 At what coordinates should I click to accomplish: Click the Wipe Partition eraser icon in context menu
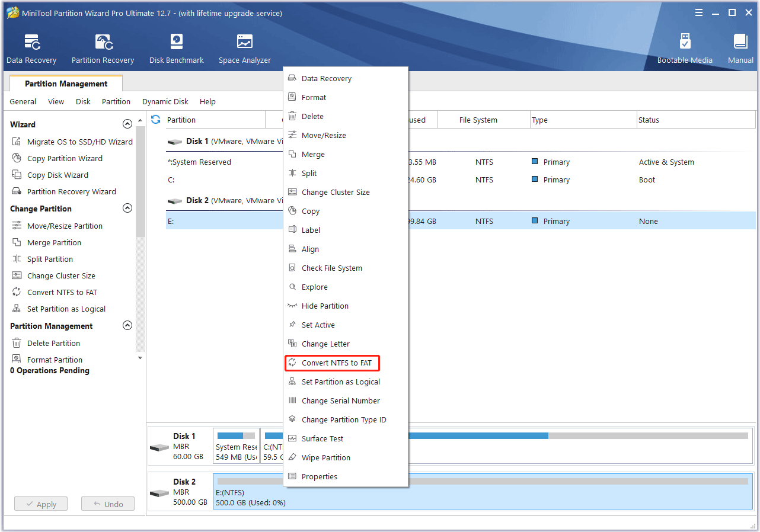click(x=292, y=457)
